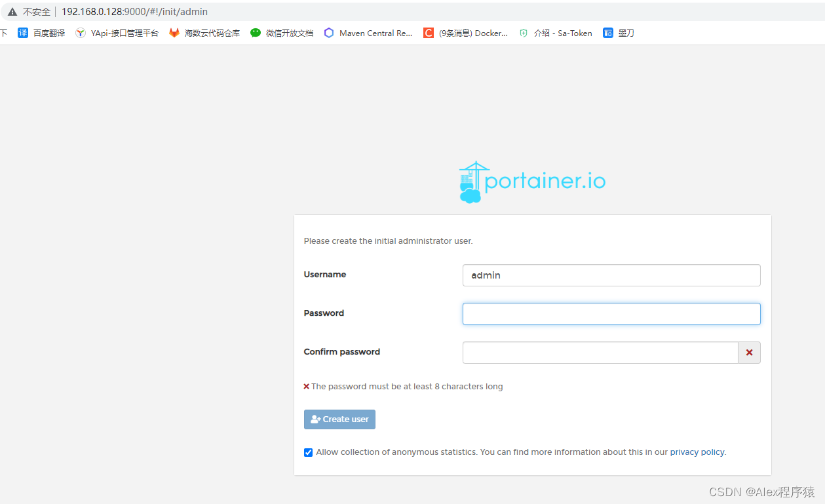Open the YApi-接口管理平台 bookmark

(x=117, y=33)
